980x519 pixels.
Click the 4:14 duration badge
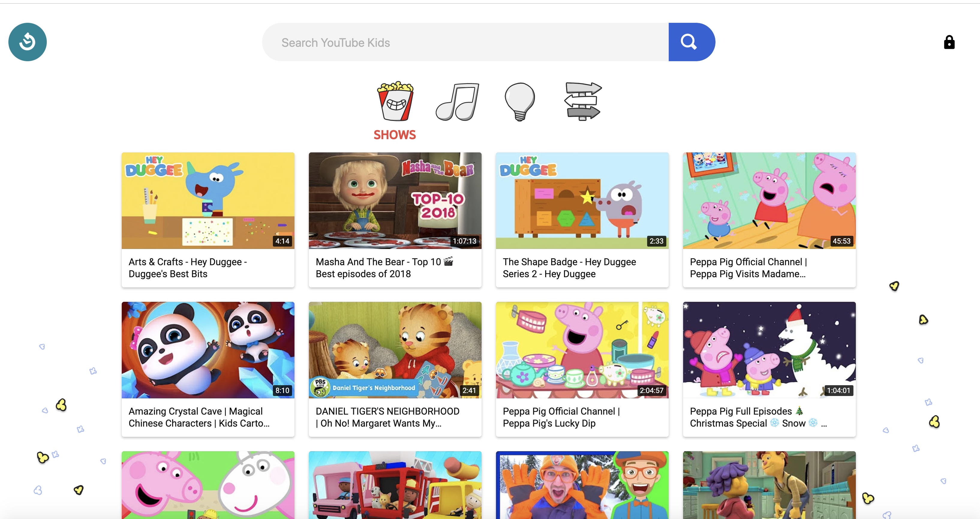click(282, 241)
